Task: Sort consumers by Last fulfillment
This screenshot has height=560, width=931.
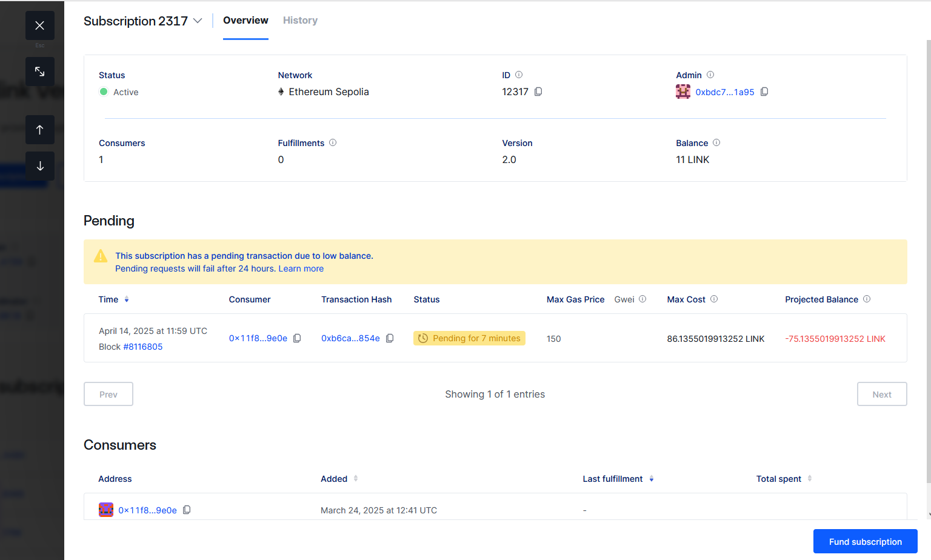Action: point(652,479)
